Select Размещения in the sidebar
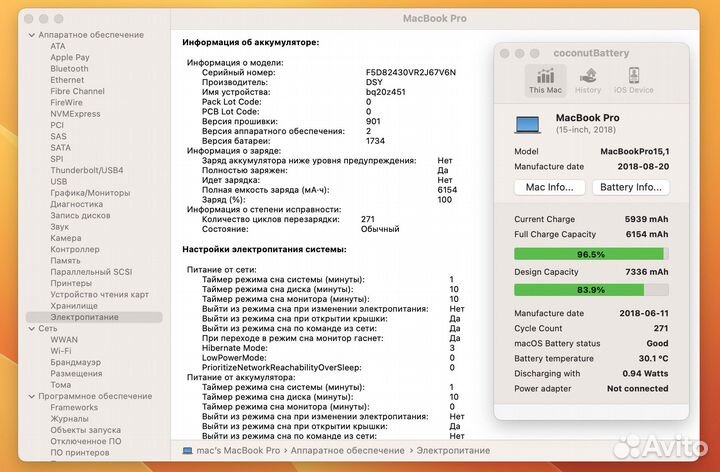Viewport: 720px width, 472px height. click(76, 373)
